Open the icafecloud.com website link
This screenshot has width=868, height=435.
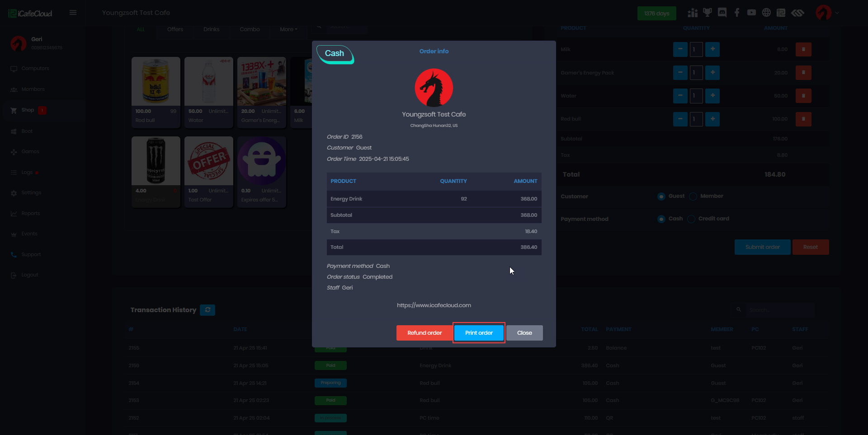tap(434, 305)
